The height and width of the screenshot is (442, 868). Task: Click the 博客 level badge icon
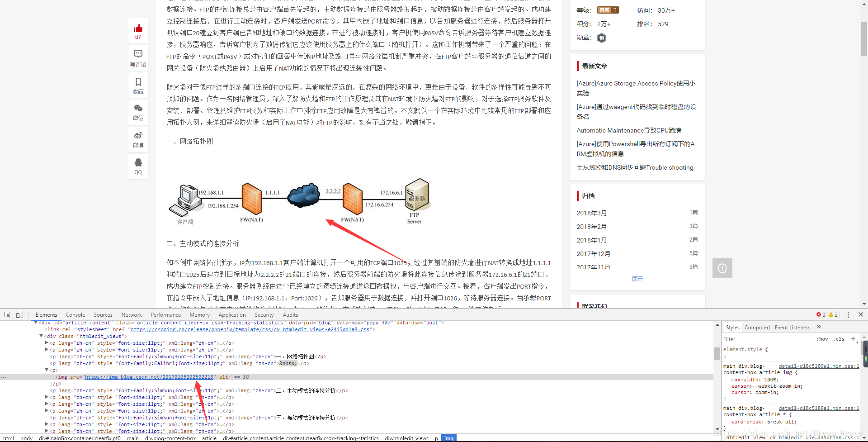click(608, 10)
